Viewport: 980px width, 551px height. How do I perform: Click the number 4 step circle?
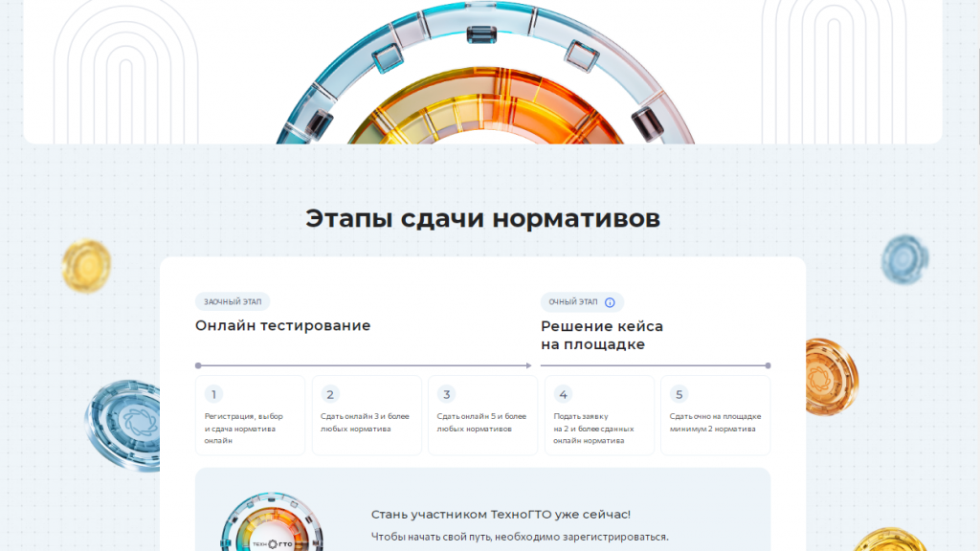[563, 394]
